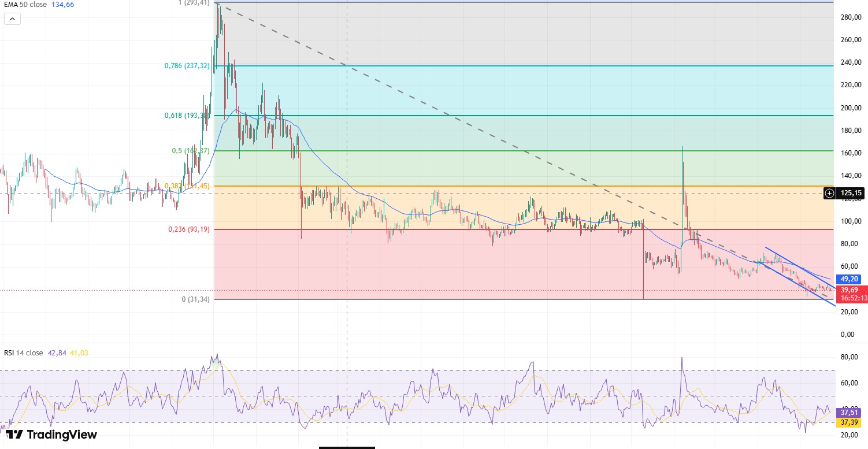Select the yellow 37,39 RSI average tag
868x449 pixels.
pyautogui.click(x=851, y=423)
